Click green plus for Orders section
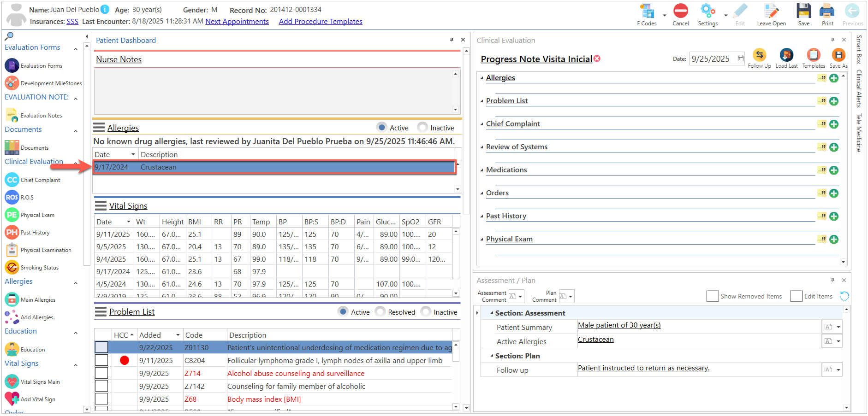This screenshot has width=868, height=416. point(834,193)
